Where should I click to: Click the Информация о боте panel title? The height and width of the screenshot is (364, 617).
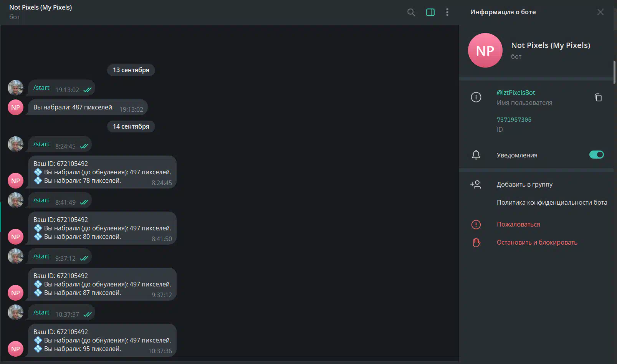click(503, 12)
